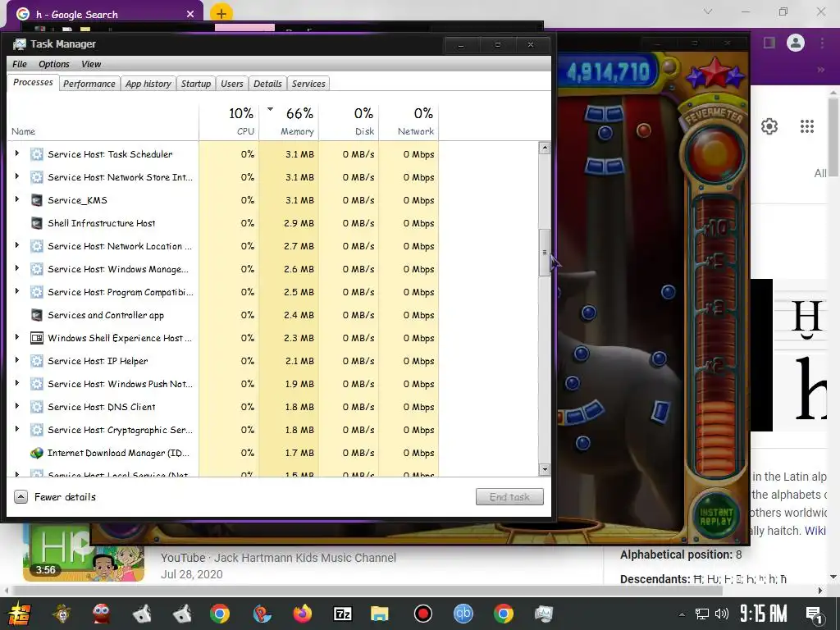Viewport: 840px width, 630px height.
Task: Switch to the Startup tab
Action: 195,84
